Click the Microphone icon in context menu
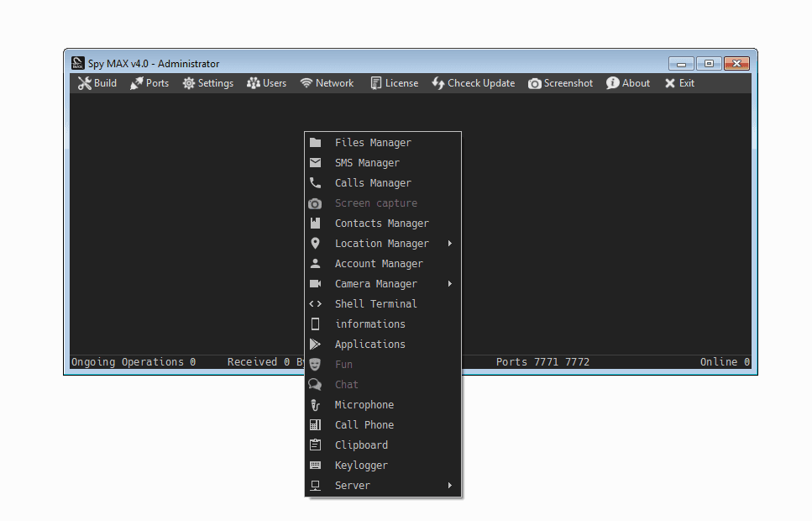This screenshot has height=521, width=812. (x=316, y=405)
